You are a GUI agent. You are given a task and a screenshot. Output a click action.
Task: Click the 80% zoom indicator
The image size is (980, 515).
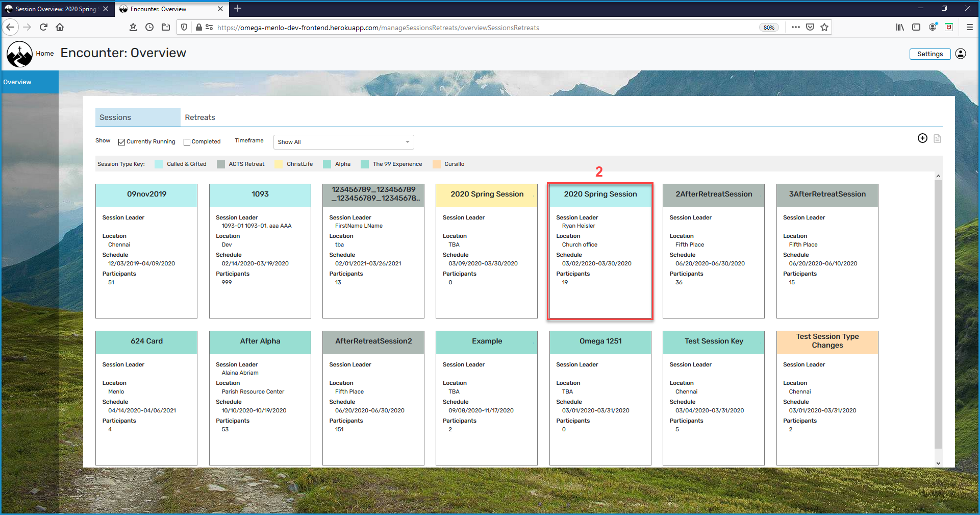pyautogui.click(x=769, y=28)
